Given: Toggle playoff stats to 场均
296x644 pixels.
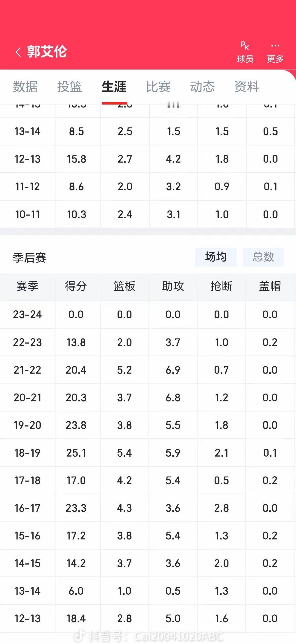Looking at the screenshot, I should point(216,257).
